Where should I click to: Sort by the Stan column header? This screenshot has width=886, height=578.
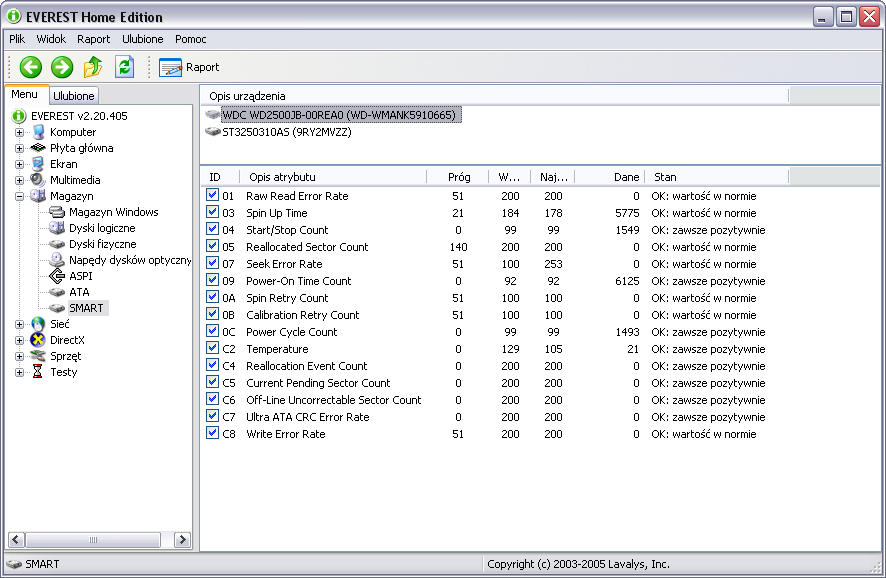click(716, 177)
